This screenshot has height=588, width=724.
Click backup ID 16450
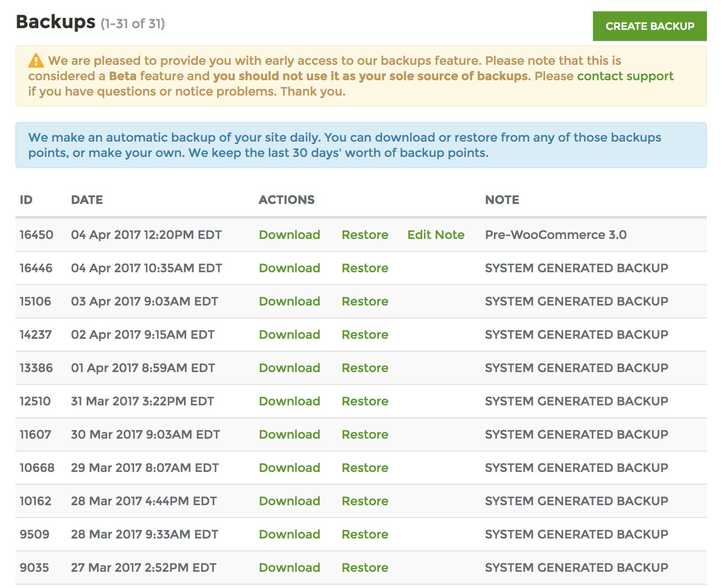pos(36,235)
